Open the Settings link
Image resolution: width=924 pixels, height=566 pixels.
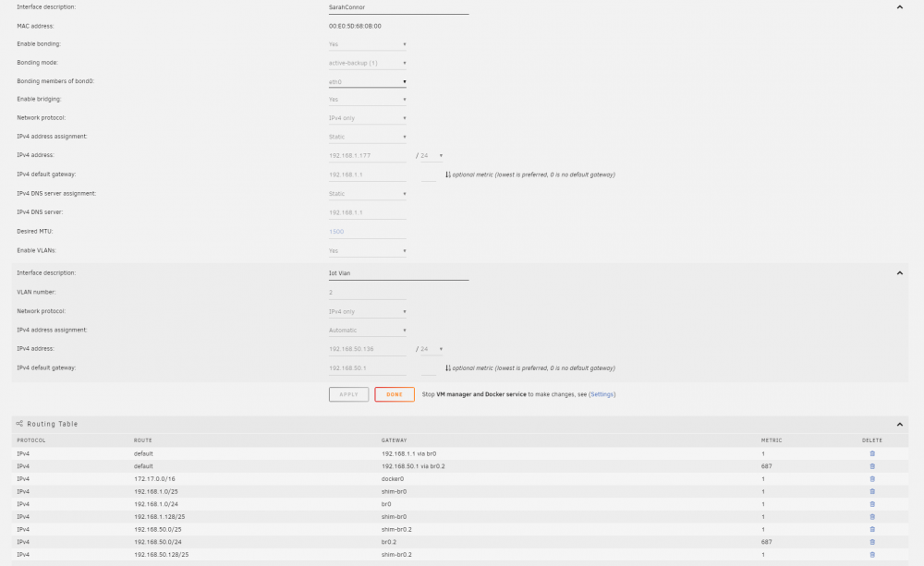tap(602, 394)
